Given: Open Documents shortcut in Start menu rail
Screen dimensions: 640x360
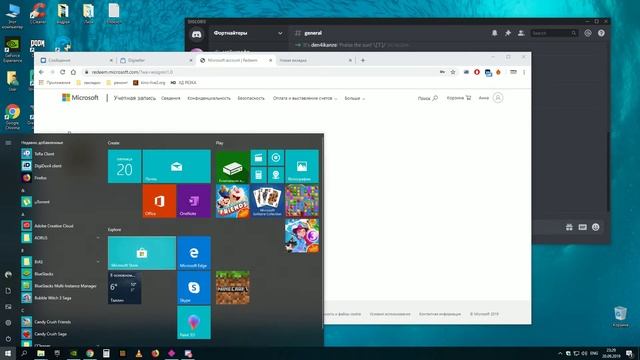Looking at the screenshot, I should click(8, 291).
